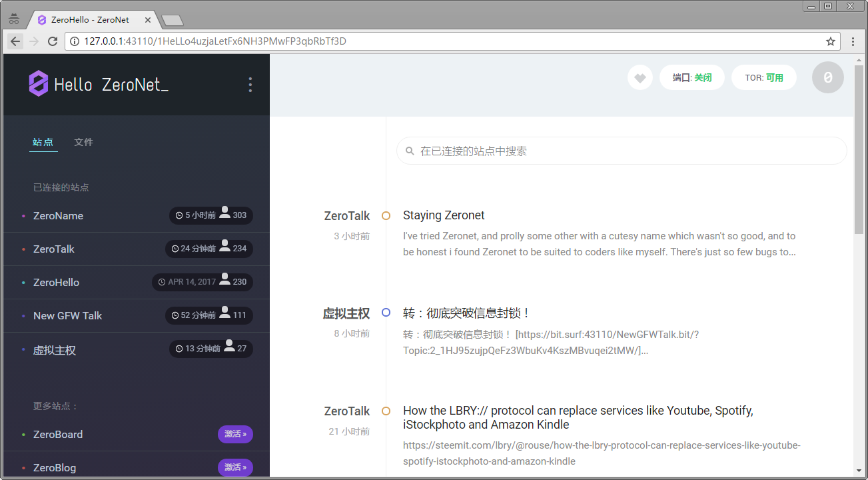
Task: Click the peers icon in 虚拟主权 row
Action: [229, 346]
